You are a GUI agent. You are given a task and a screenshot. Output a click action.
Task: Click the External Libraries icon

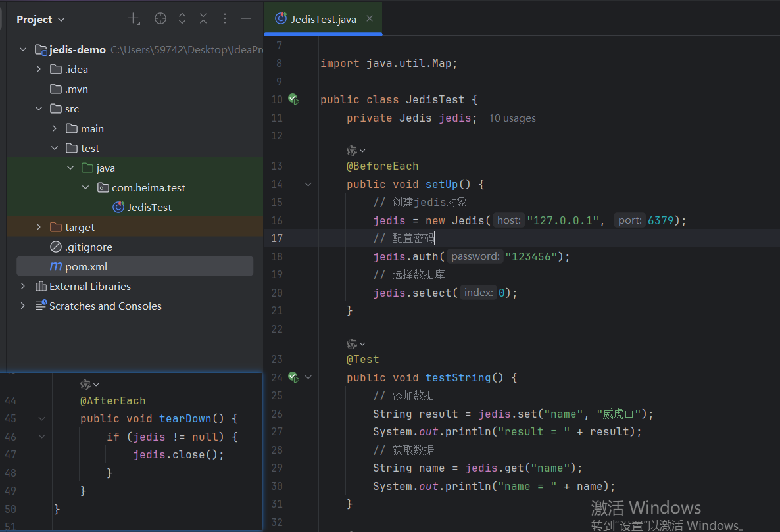(41, 286)
